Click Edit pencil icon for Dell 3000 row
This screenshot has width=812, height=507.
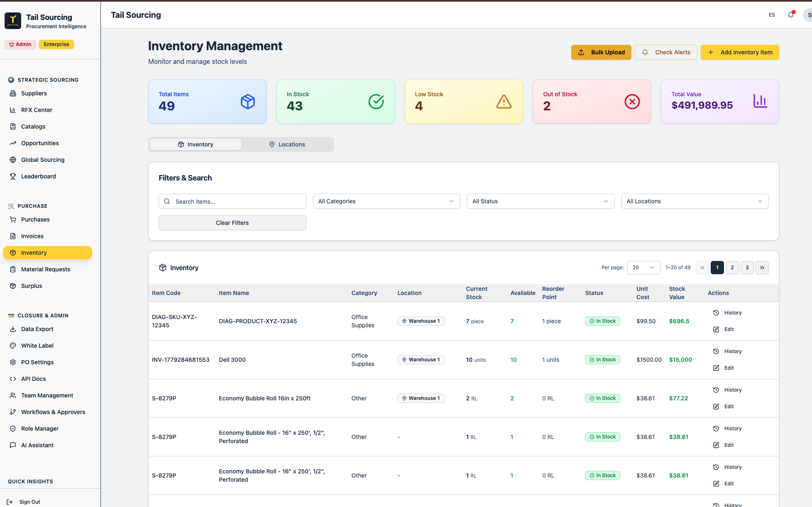tap(716, 368)
